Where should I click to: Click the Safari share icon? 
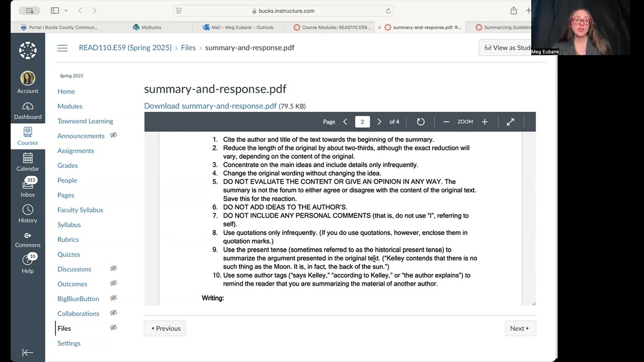tap(513, 11)
